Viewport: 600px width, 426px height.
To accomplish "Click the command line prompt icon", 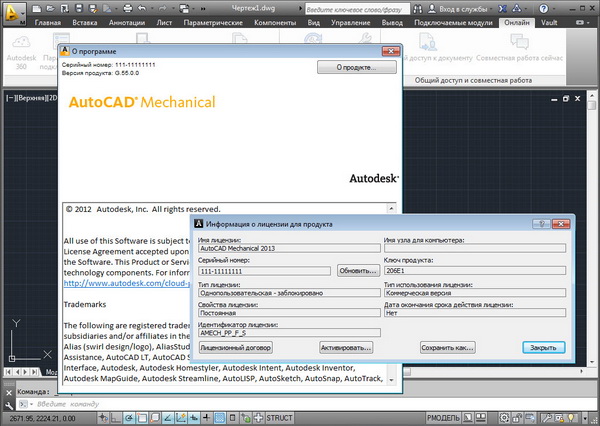I will (24, 404).
